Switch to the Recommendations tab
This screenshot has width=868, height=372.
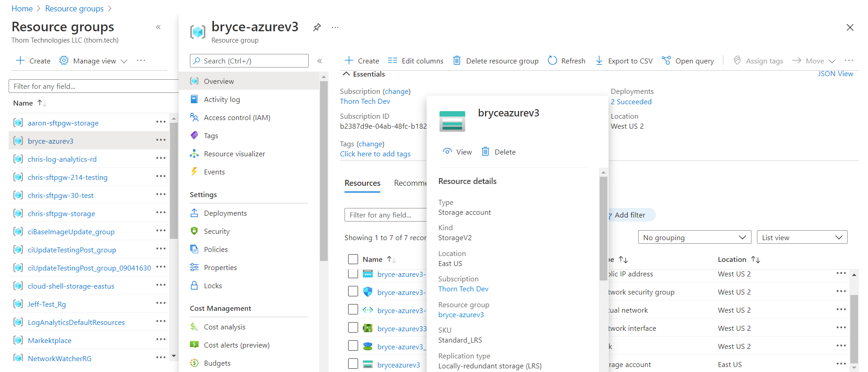click(410, 183)
